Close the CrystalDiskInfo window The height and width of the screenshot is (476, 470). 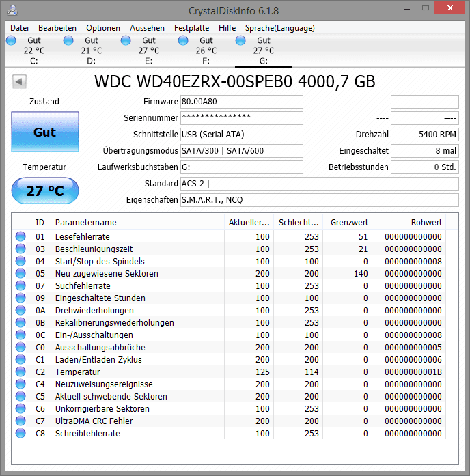pos(450,8)
